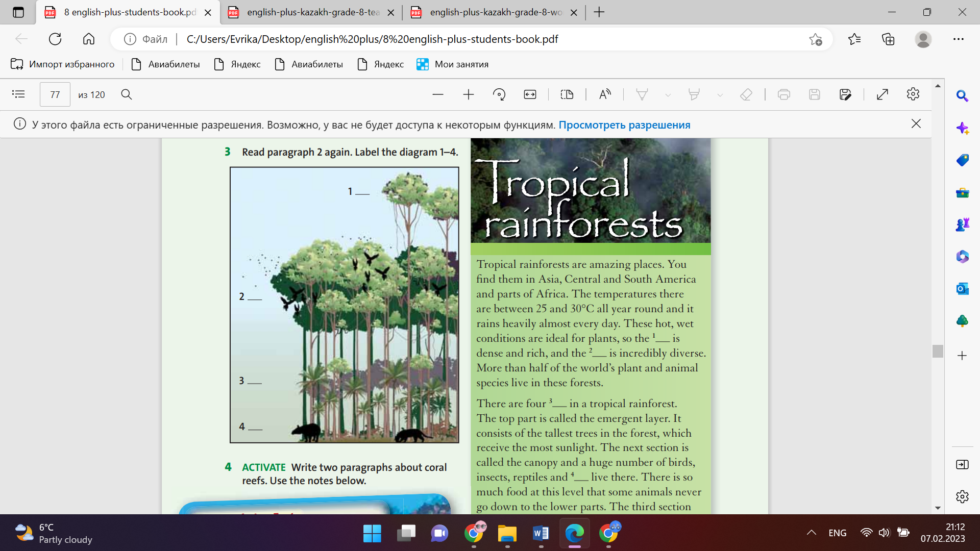Enter full screen mode for the PDF
The width and height of the screenshot is (980, 551).
pos(883,94)
